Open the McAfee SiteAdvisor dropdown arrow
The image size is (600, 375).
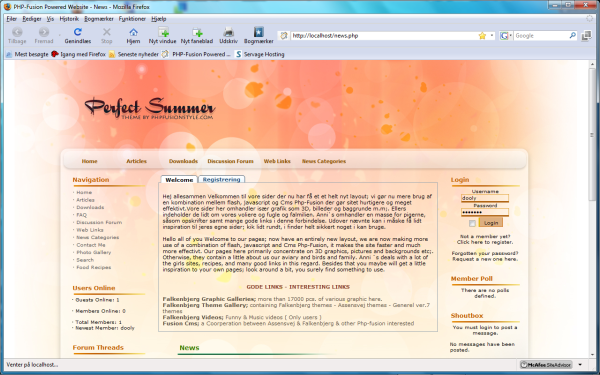click(x=580, y=365)
